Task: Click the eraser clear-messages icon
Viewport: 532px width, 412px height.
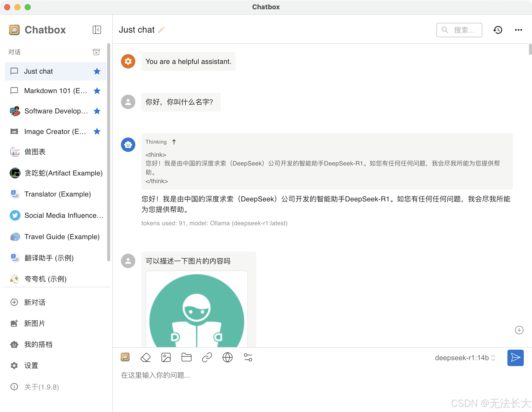Action: [x=146, y=357]
